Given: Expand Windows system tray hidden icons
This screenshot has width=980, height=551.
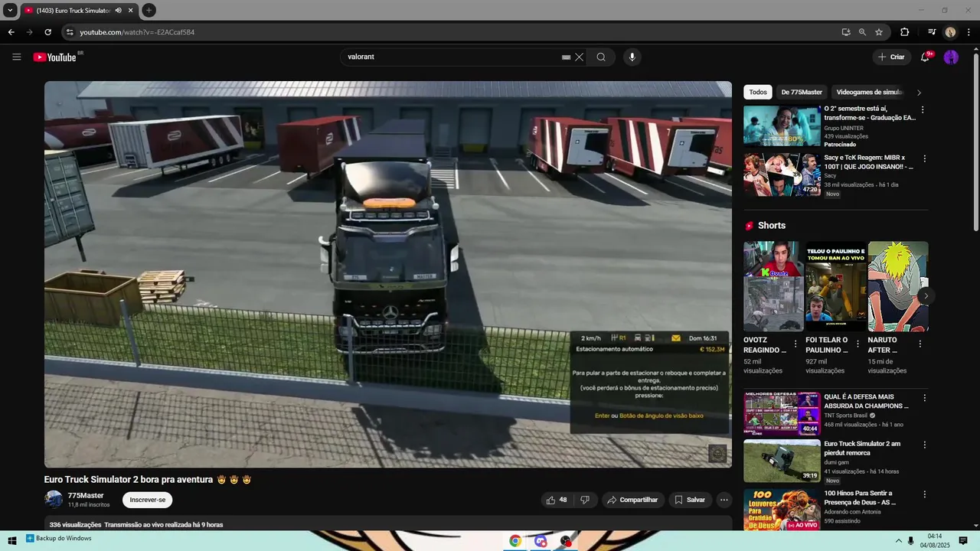Looking at the screenshot, I should pyautogui.click(x=899, y=540).
